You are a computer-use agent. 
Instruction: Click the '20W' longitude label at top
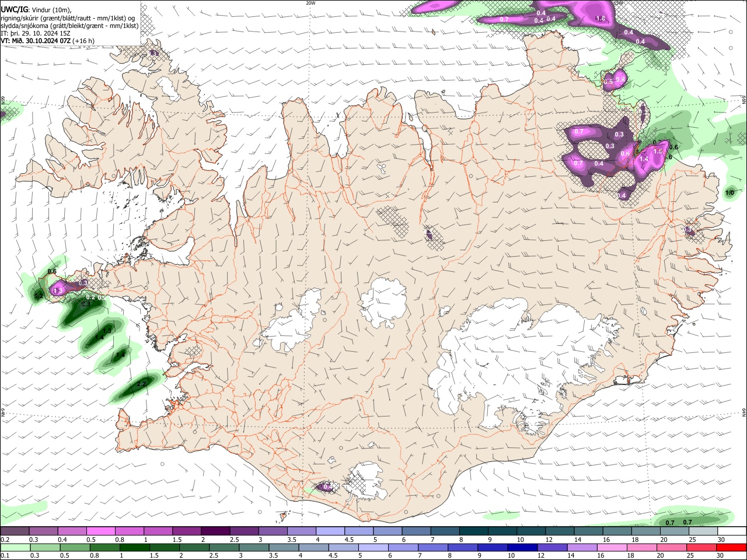(x=310, y=3)
